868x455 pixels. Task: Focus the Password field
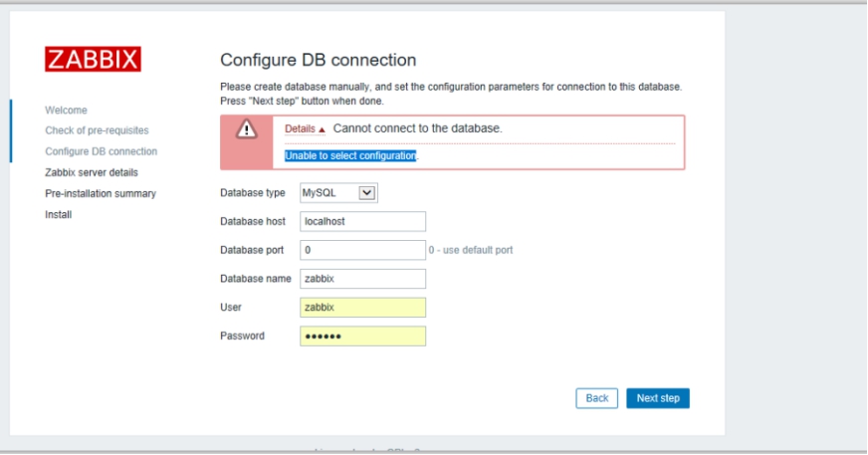[362, 337]
